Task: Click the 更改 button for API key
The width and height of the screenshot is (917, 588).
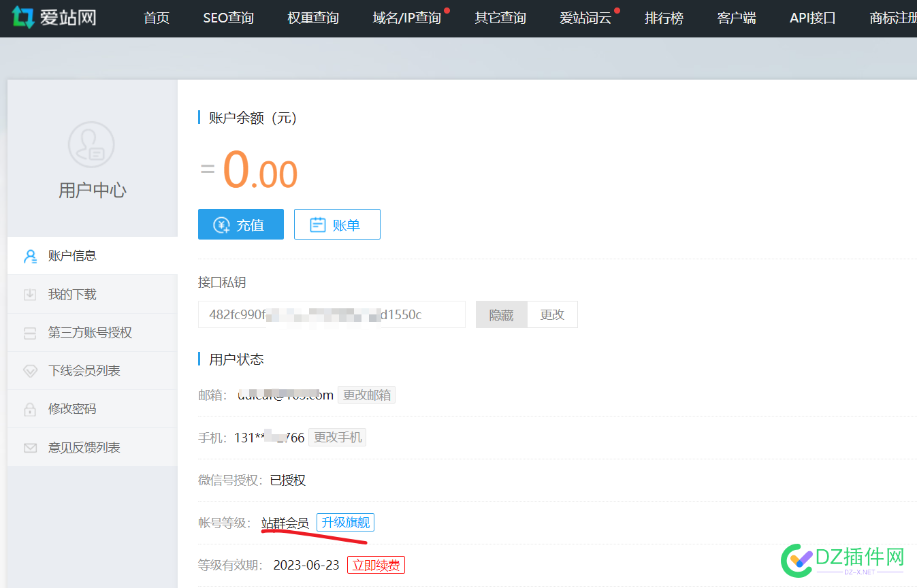Action: coord(552,315)
